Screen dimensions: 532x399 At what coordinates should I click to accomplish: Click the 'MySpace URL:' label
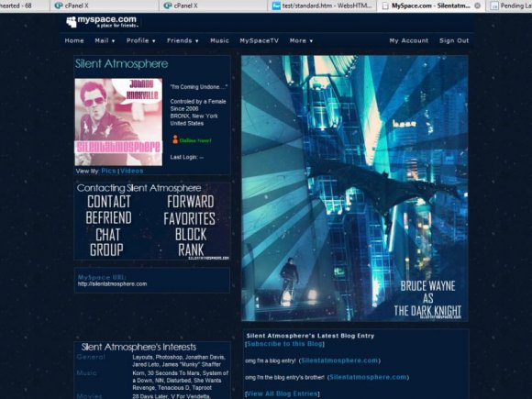tap(102, 277)
